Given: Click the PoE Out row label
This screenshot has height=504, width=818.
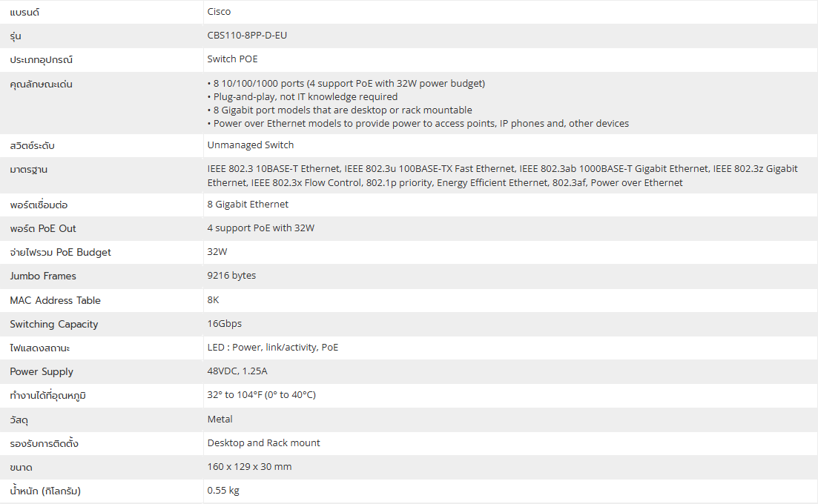Looking at the screenshot, I should pyautogui.click(x=43, y=229).
